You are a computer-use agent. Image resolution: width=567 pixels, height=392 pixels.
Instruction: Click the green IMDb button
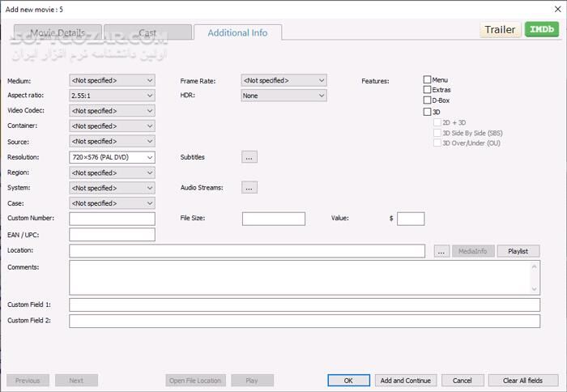click(x=542, y=30)
